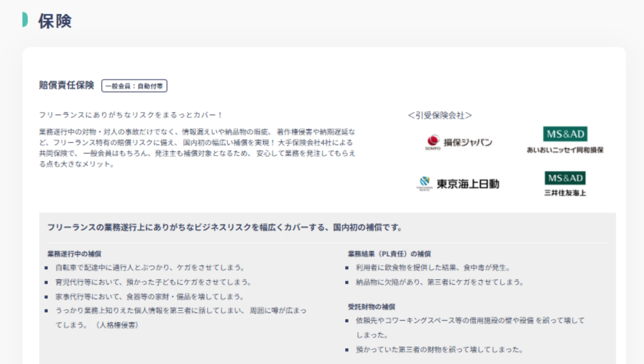Click the MS&AD あいおいニッセイ同和損保 logo
644x364 pixels.
[x=565, y=140]
